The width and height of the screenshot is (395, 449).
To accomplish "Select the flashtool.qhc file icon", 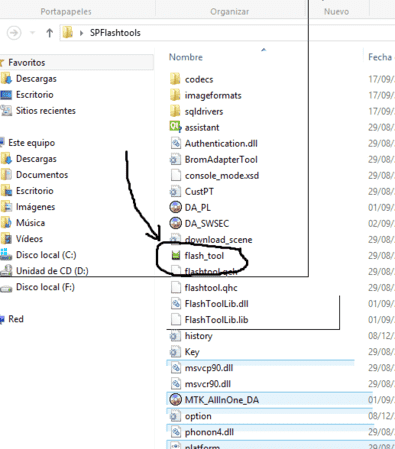I will tap(175, 287).
